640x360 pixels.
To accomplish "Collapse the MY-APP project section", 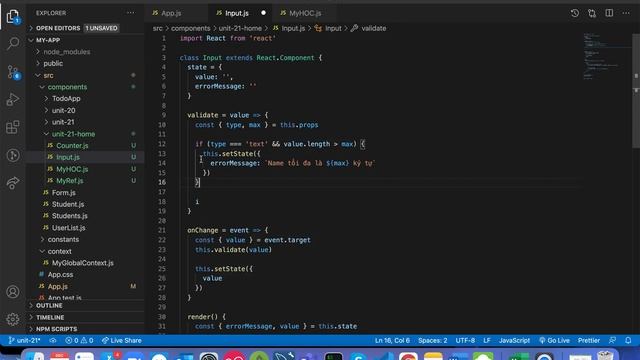I will (x=86, y=40).
